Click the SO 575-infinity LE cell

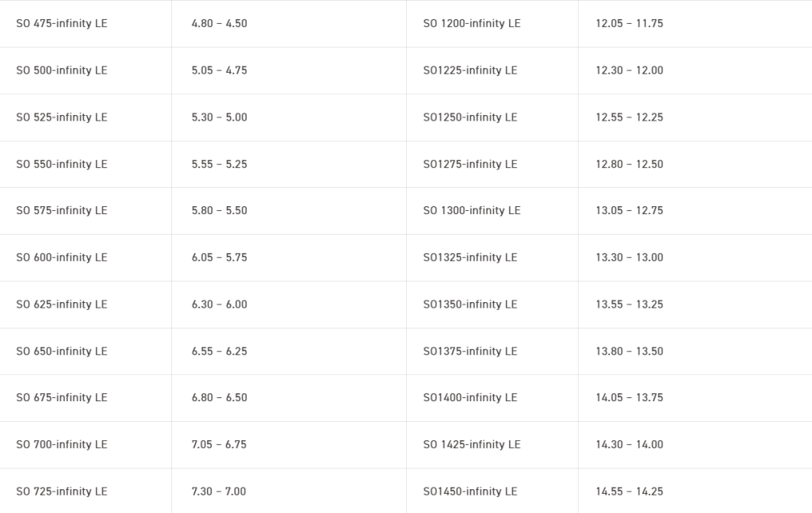tap(62, 211)
